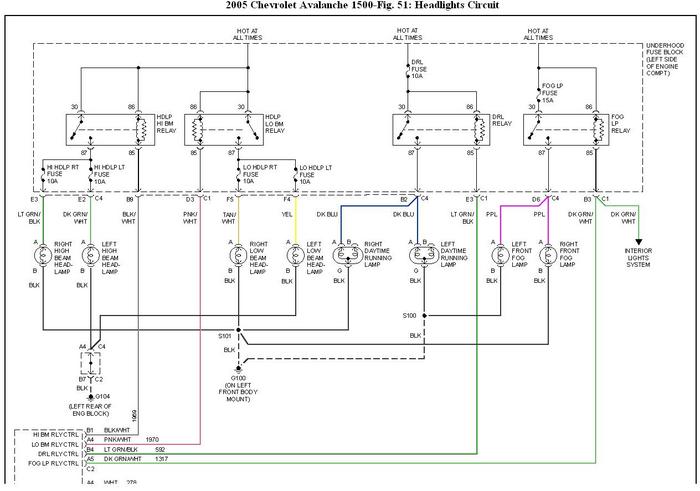700x491 pixels.
Task: Click the LEFT FRONT FOG LAMP label
Action: (520, 254)
